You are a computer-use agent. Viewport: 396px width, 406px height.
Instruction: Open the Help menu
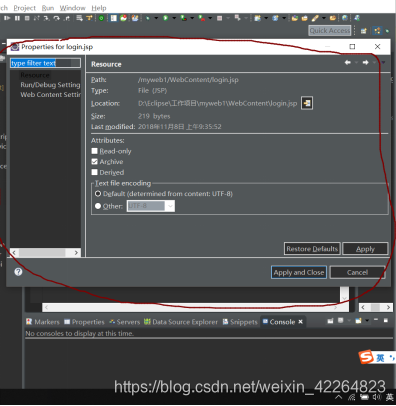[99, 8]
